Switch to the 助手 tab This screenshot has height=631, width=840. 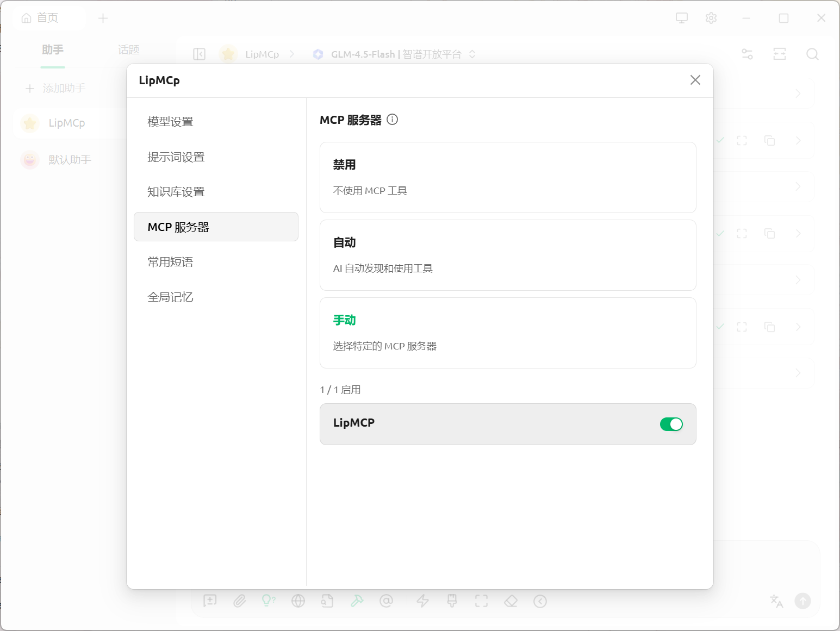[53, 50]
